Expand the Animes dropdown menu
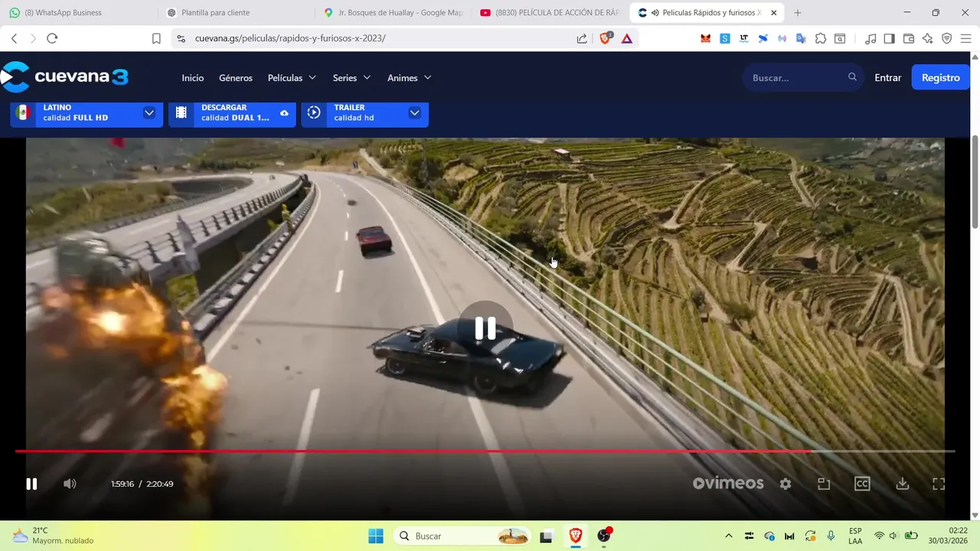Screen dimensions: 980x551 (x=410, y=78)
